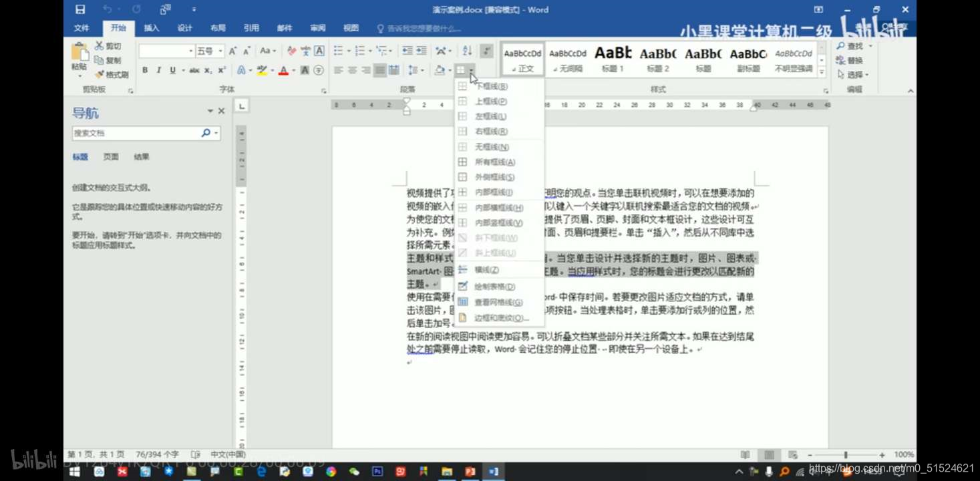
Task: Open the text effects icon
Action: click(241, 70)
